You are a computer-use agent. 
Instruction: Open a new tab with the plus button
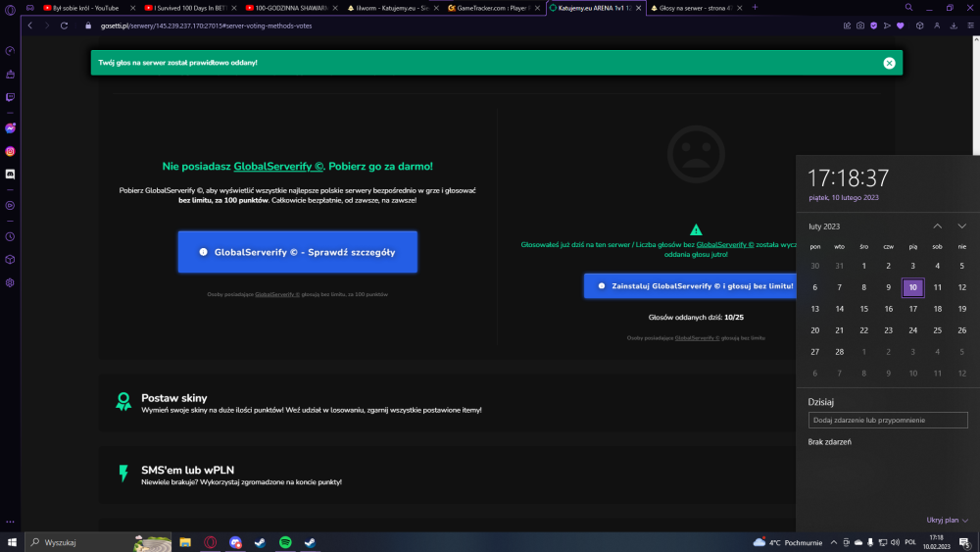[755, 8]
